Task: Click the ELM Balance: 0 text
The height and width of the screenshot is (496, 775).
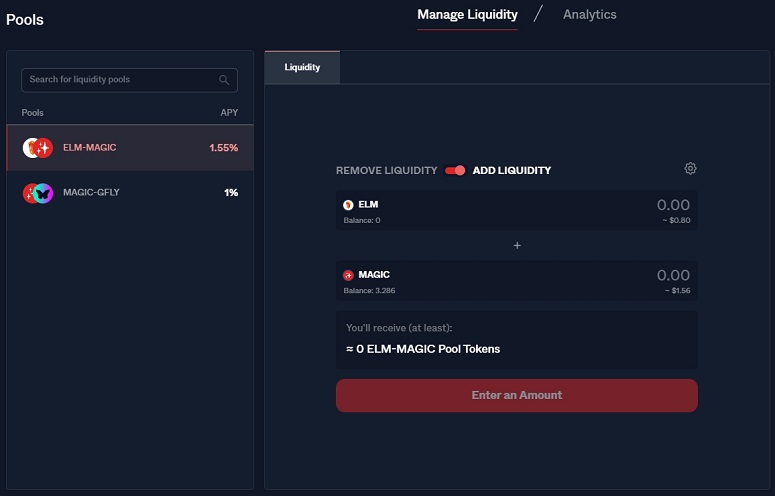Action: click(x=362, y=220)
